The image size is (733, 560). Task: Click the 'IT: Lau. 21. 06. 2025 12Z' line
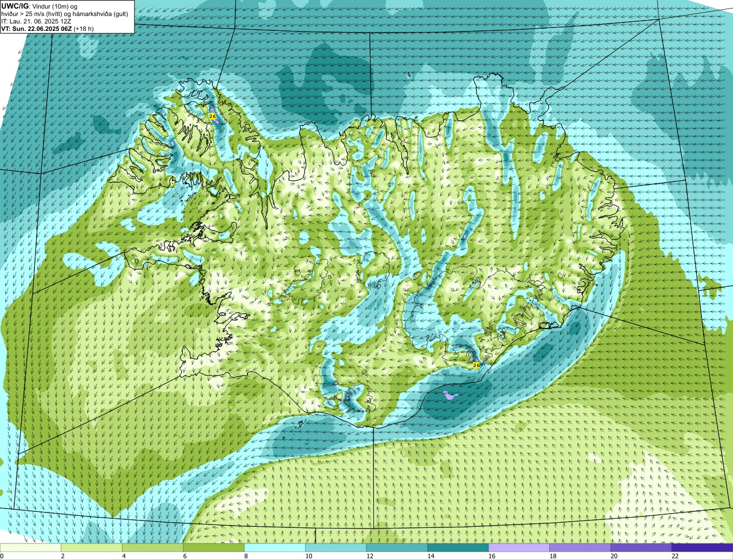(36, 21)
